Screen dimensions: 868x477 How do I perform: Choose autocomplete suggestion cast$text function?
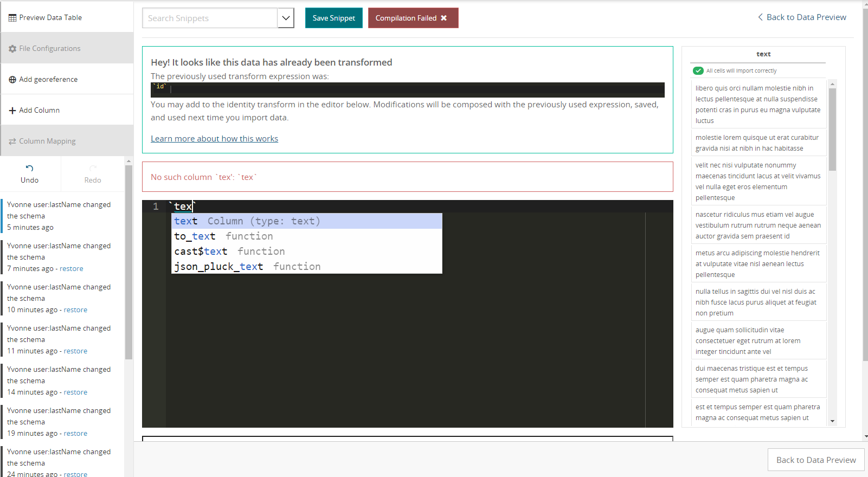(x=307, y=252)
